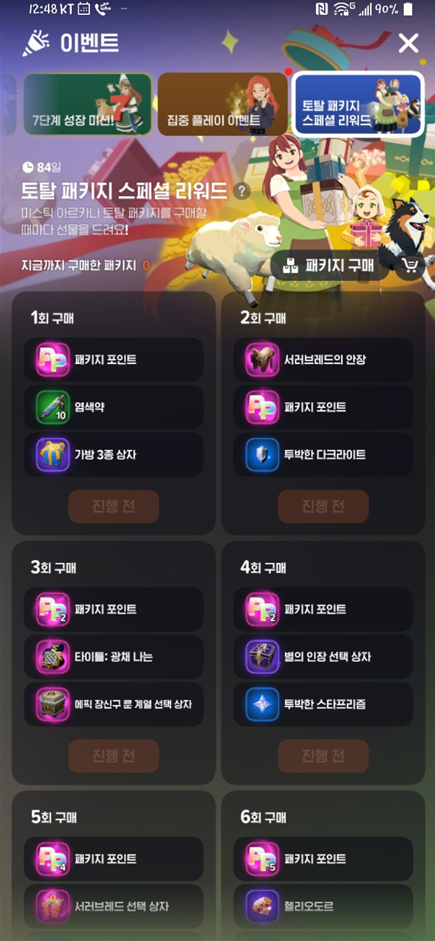This screenshot has width=435, height=941.
Task: Select the 별의 인장 선택 상자 icon
Action: (262, 657)
